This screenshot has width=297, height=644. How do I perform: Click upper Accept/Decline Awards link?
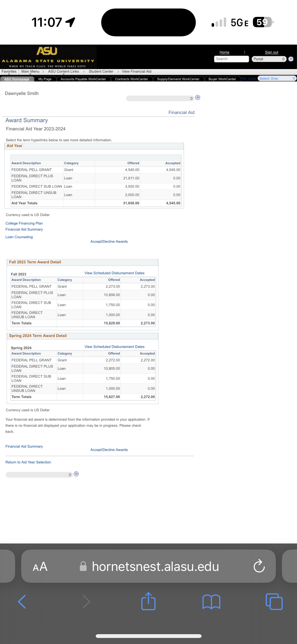(x=109, y=241)
